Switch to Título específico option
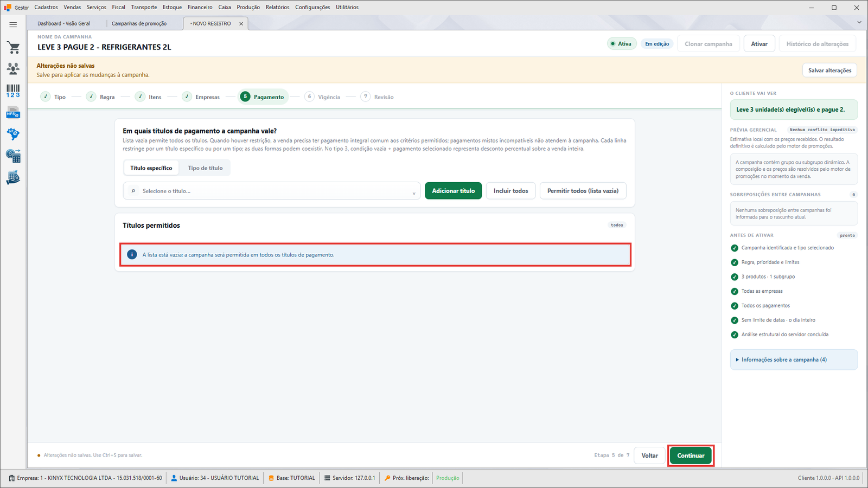868x488 pixels. [x=151, y=168]
